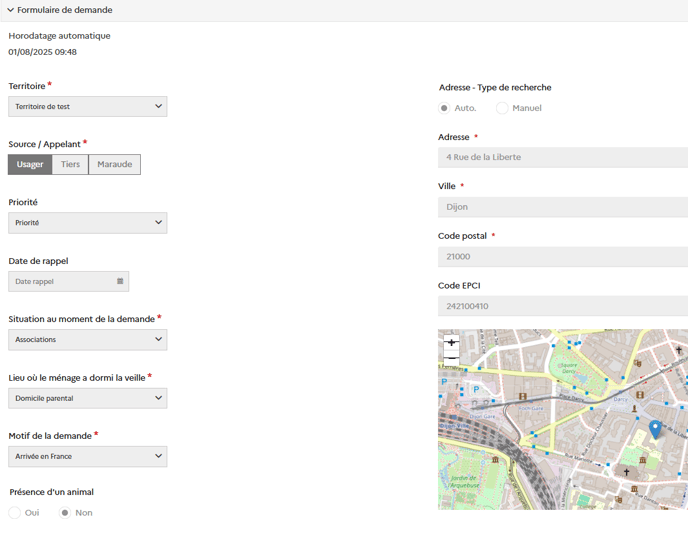Choose Oui for Présence d'un animal
The image size is (688, 535).
(15, 513)
